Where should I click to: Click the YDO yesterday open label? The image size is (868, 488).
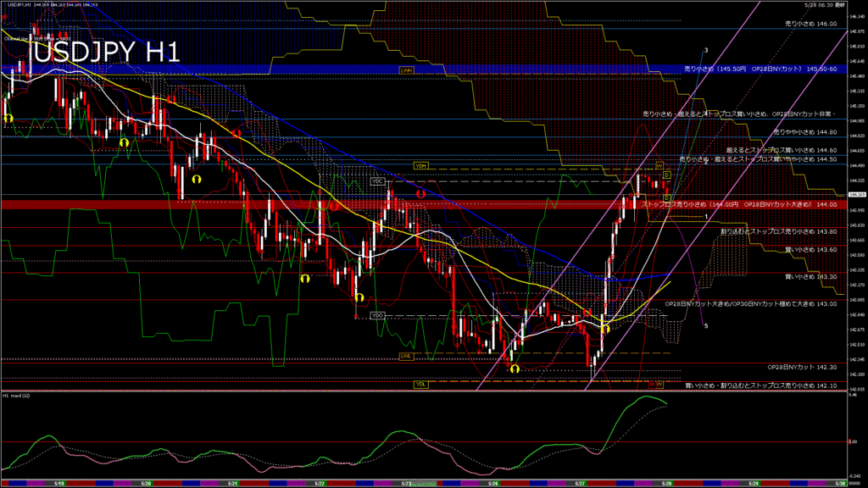coord(377,315)
